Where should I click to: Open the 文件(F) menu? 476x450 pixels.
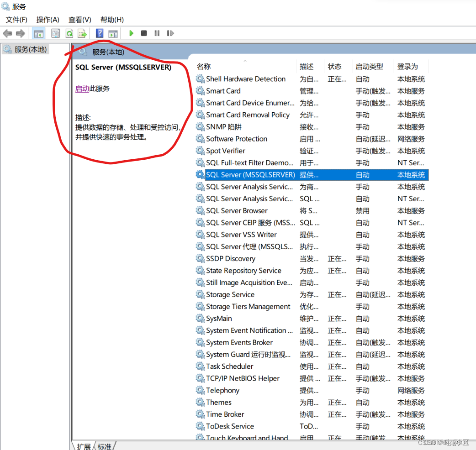tap(16, 20)
